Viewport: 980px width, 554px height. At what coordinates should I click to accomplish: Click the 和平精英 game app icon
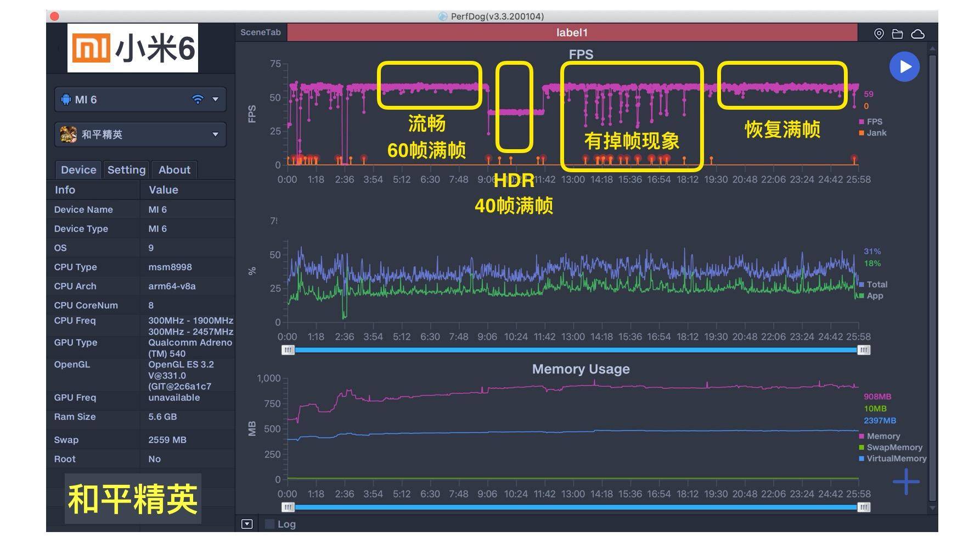[x=68, y=134]
